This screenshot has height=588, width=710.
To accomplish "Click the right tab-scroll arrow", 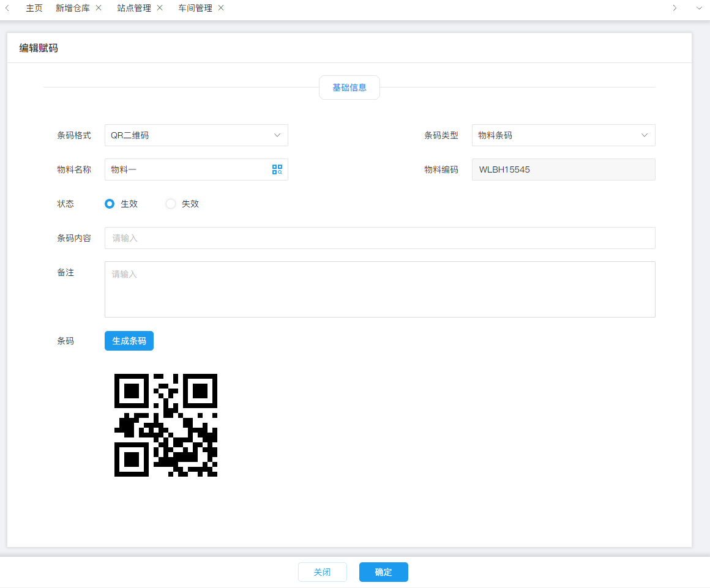I will [674, 8].
